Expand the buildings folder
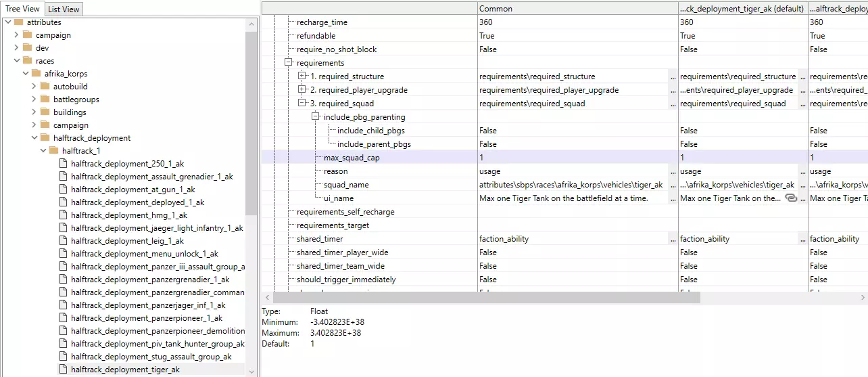868x377 pixels. (34, 112)
